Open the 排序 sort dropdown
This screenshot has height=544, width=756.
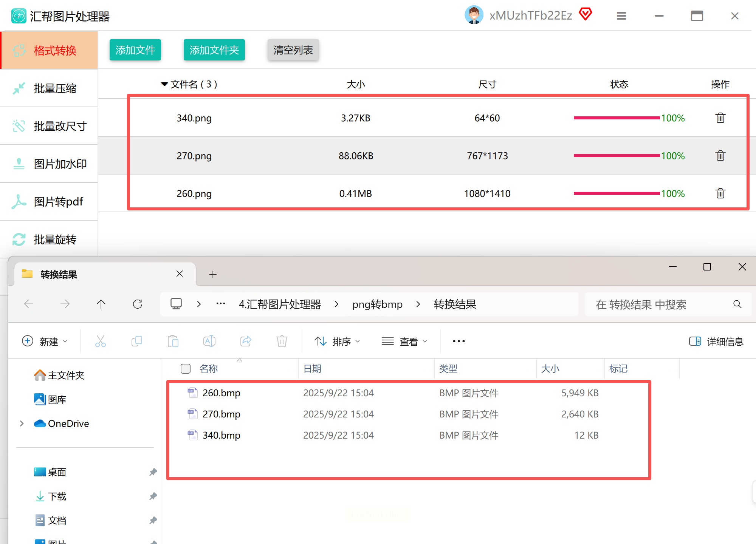coord(337,342)
